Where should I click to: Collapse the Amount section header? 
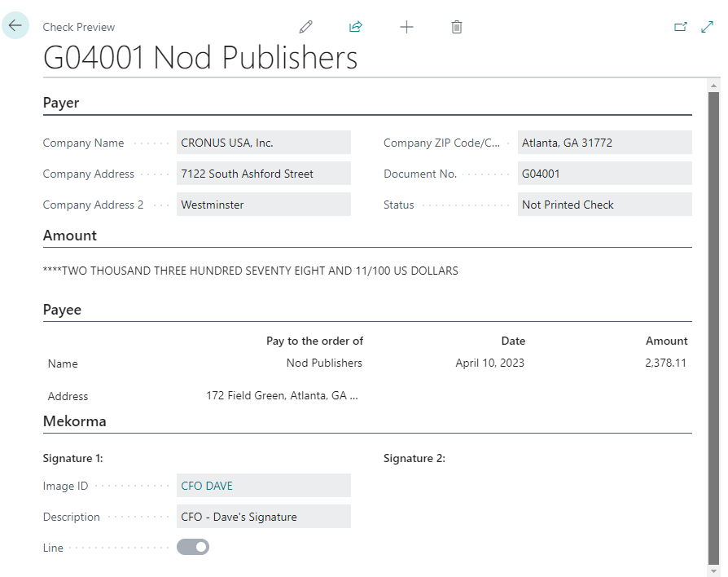pyautogui.click(x=70, y=236)
